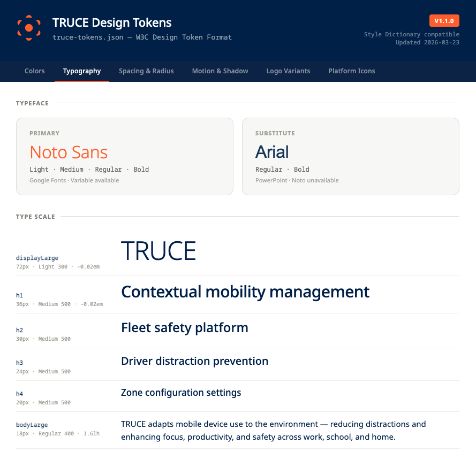This screenshot has height=452, width=476.
Task: Click the Style Dictionary compatible text
Action: pos(412,34)
